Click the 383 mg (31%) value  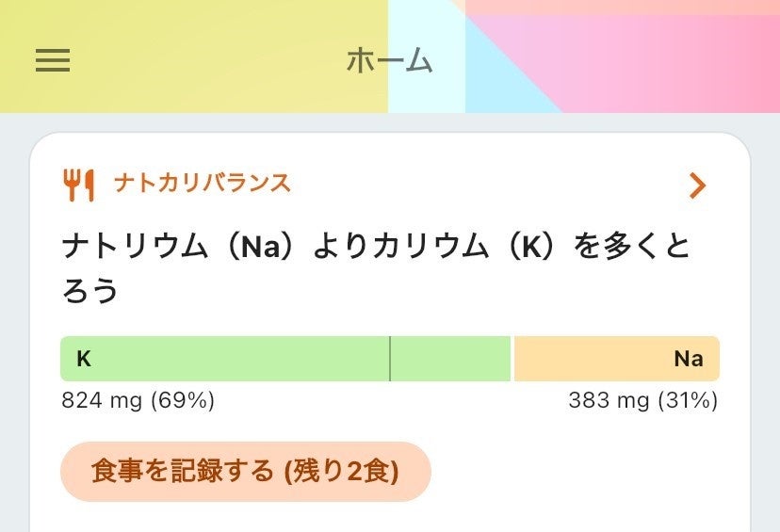tap(642, 401)
